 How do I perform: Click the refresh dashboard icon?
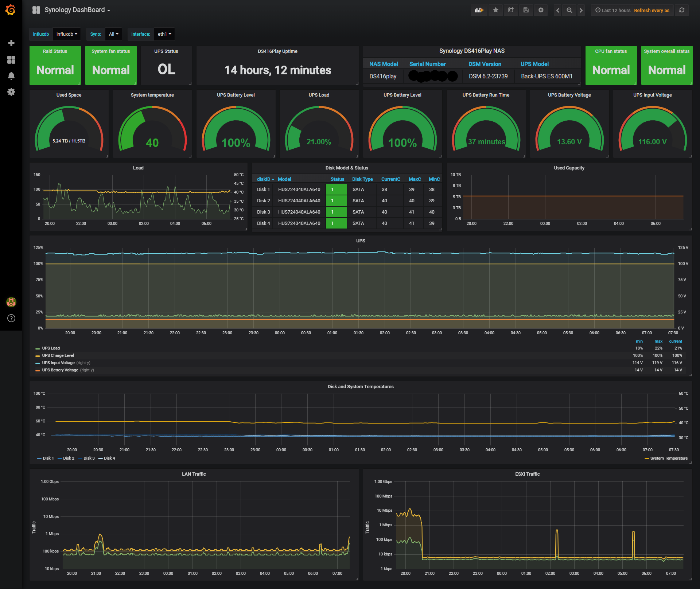point(681,10)
